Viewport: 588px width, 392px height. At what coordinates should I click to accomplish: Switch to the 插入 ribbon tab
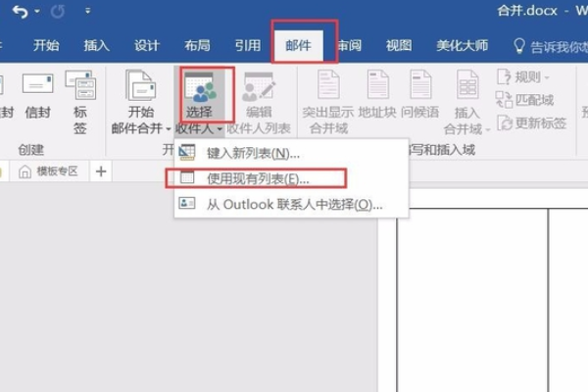point(96,46)
